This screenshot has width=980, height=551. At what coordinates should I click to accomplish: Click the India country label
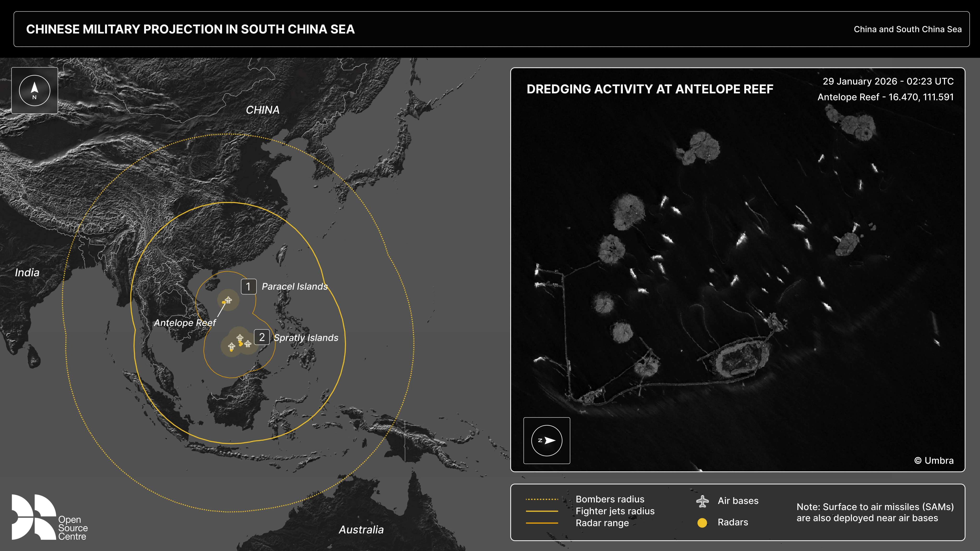tap(27, 273)
